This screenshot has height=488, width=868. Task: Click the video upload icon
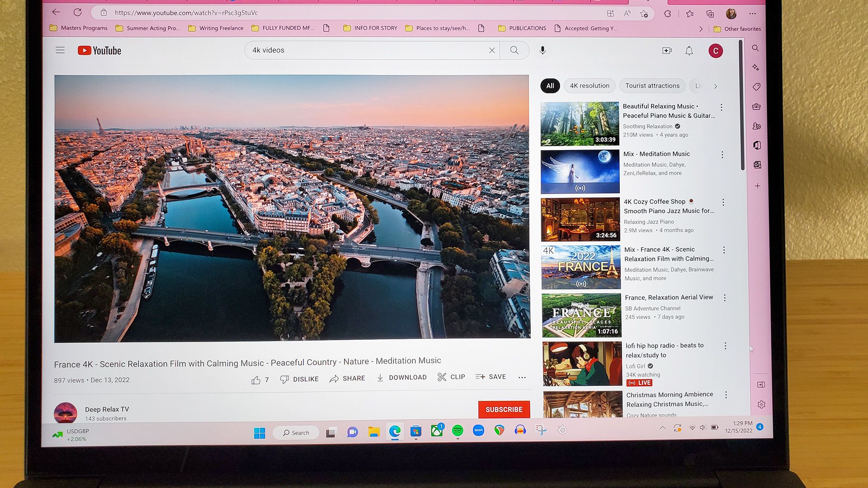pos(668,50)
